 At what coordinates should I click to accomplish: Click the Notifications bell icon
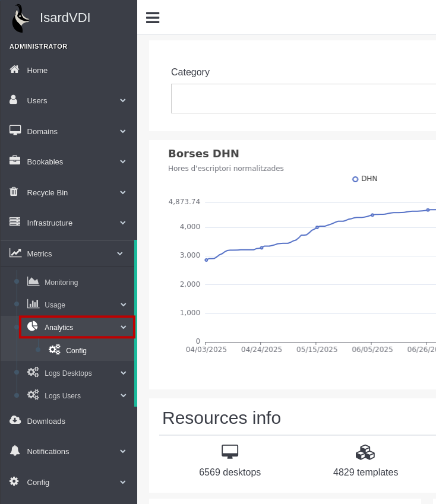tap(15, 451)
